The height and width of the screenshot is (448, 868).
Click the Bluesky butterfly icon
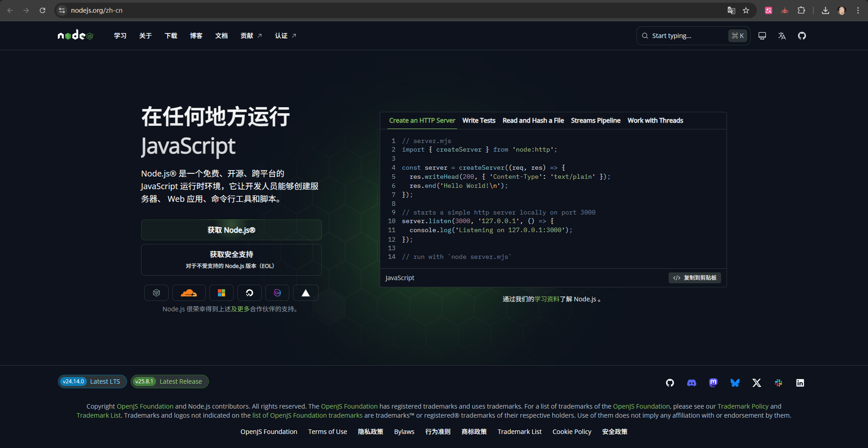point(735,383)
